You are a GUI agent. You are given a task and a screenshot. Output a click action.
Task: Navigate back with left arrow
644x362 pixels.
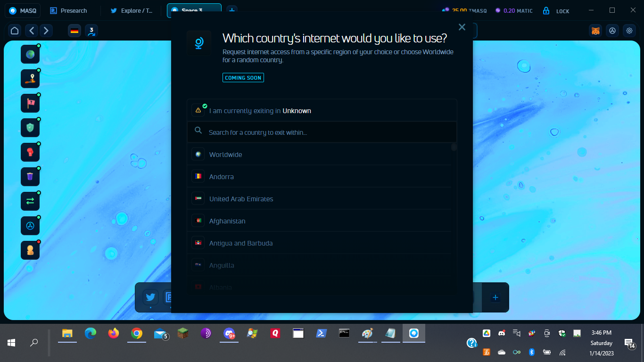click(32, 31)
